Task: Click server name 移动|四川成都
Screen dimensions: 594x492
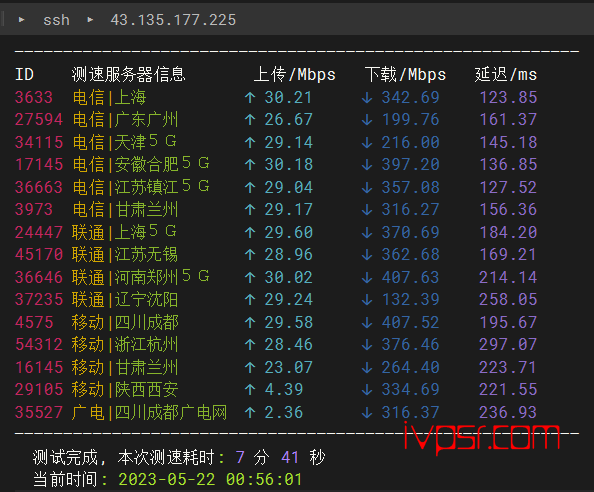Action: 125,322
